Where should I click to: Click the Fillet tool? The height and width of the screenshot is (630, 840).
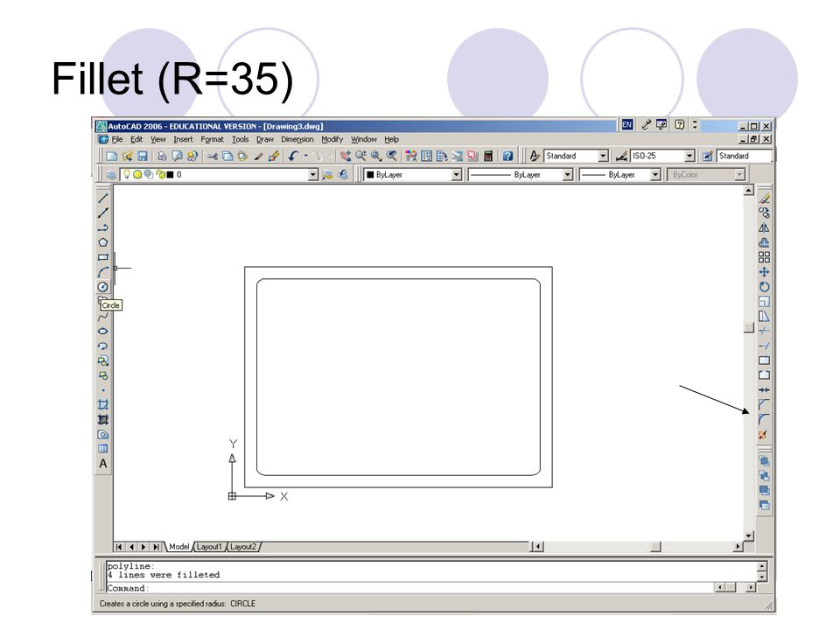tap(765, 419)
